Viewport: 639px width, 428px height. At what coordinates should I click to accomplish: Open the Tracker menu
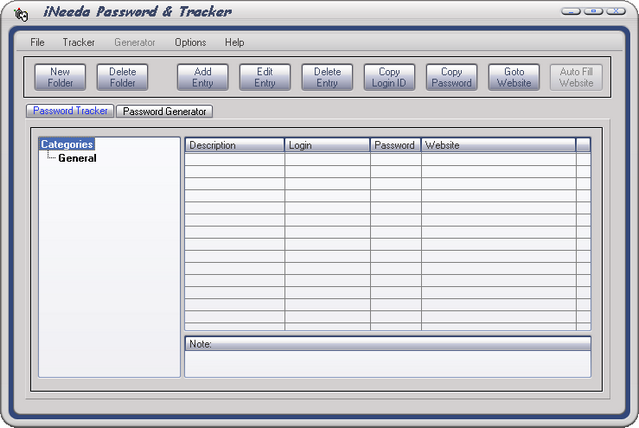[79, 42]
